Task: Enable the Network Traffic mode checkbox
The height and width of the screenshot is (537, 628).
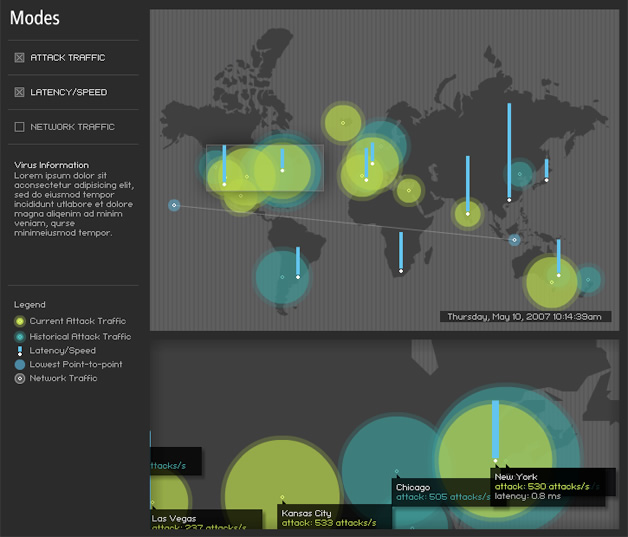Action: (19, 127)
